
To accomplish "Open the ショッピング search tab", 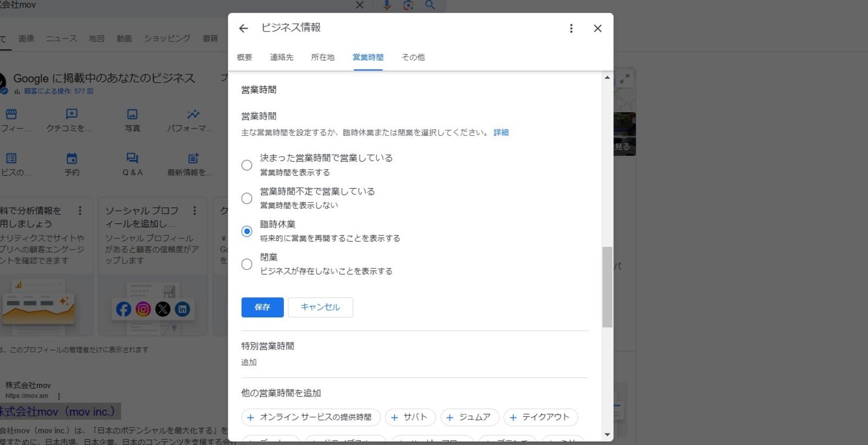I will pyautogui.click(x=167, y=39).
